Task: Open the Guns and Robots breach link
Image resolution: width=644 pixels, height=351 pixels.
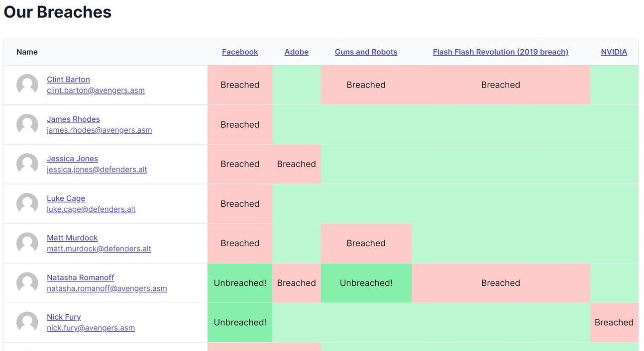Action: pyautogui.click(x=366, y=52)
